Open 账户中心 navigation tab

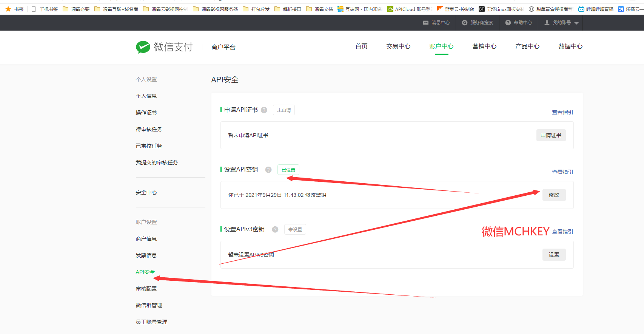click(441, 46)
